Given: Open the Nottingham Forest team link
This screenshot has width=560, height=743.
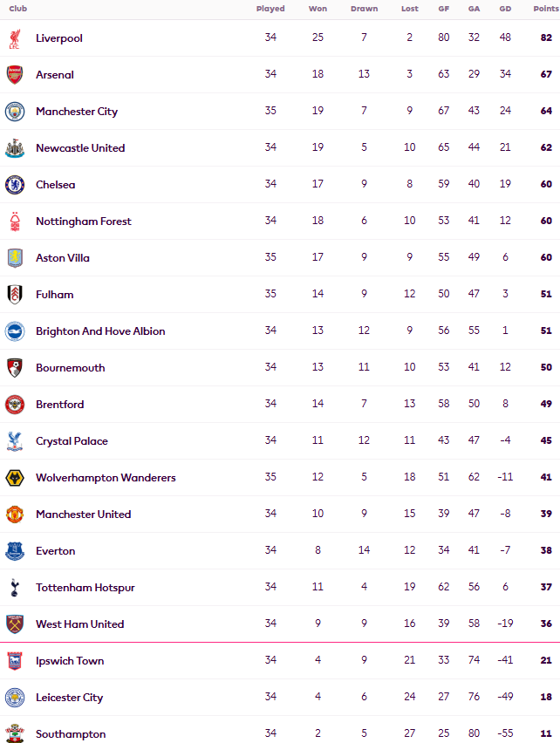Looking at the screenshot, I should click(84, 222).
